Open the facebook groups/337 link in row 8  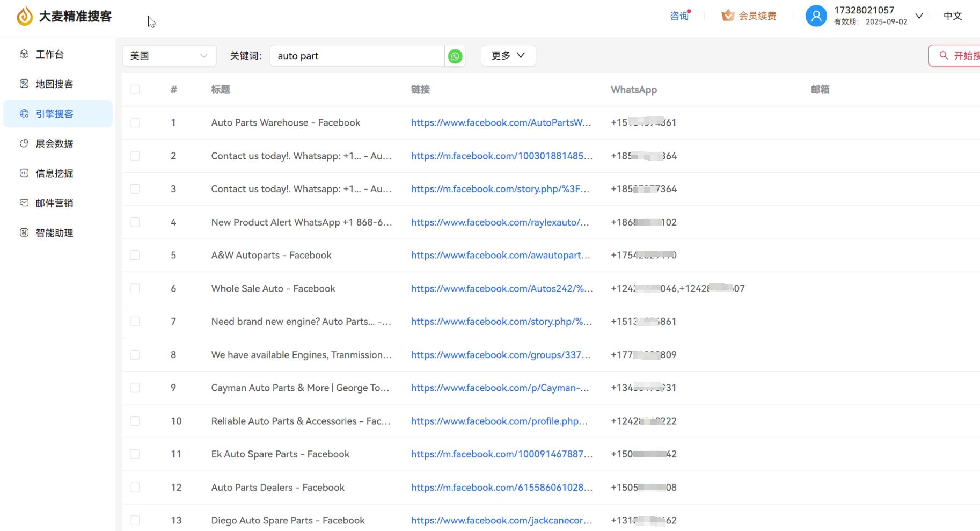point(500,355)
